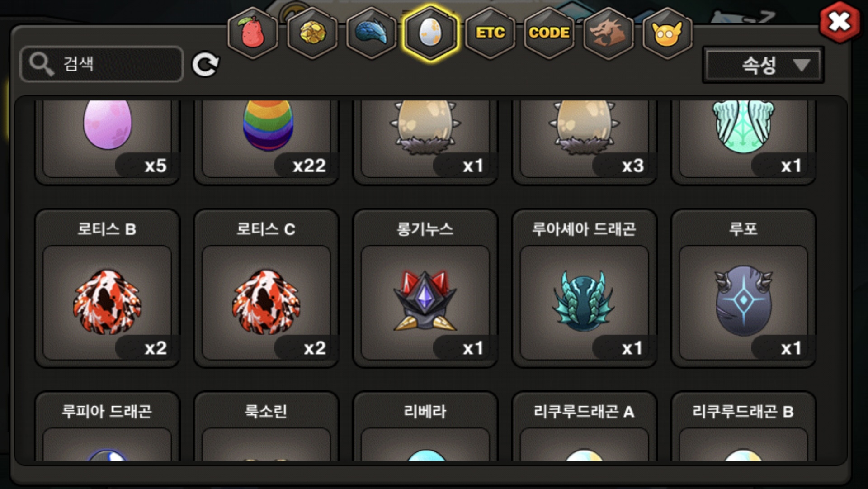Click the refresh arrow icon beside the search box
Viewport: 868px width, 489px height.
tap(206, 64)
